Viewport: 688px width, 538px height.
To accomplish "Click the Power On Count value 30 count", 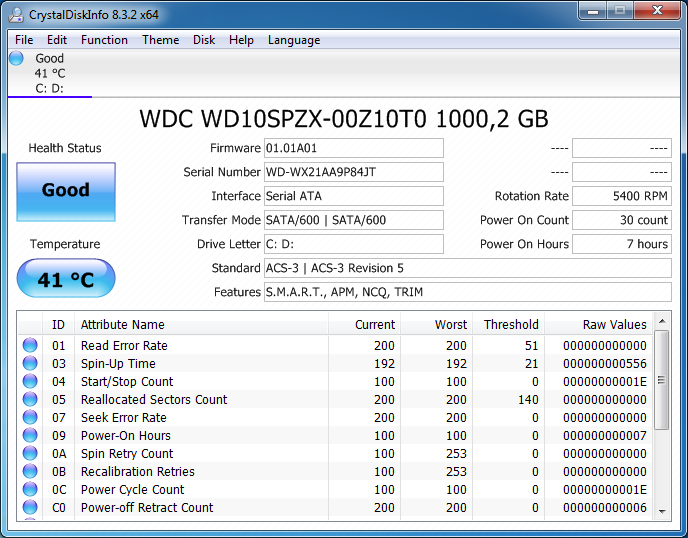I will [x=622, y=220].
